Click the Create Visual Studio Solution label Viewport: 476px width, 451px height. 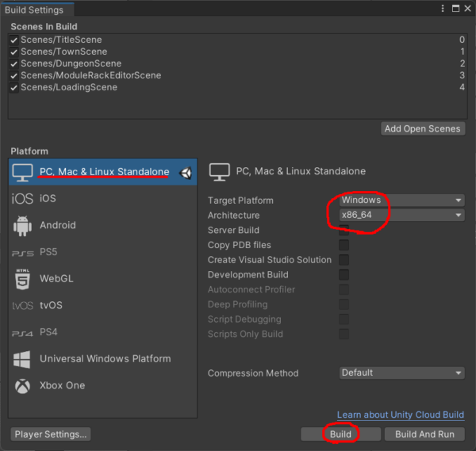pos(270,260)
